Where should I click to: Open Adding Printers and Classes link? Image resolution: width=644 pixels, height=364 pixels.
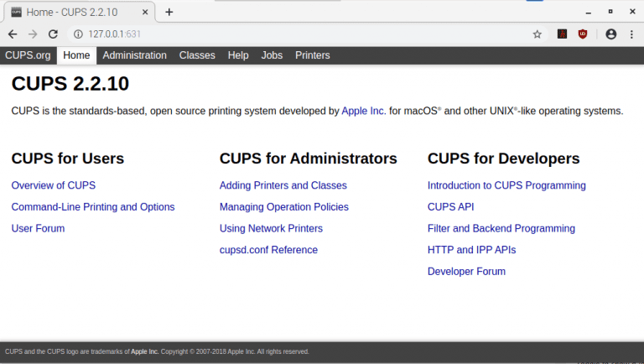click(x=283, y=185)
